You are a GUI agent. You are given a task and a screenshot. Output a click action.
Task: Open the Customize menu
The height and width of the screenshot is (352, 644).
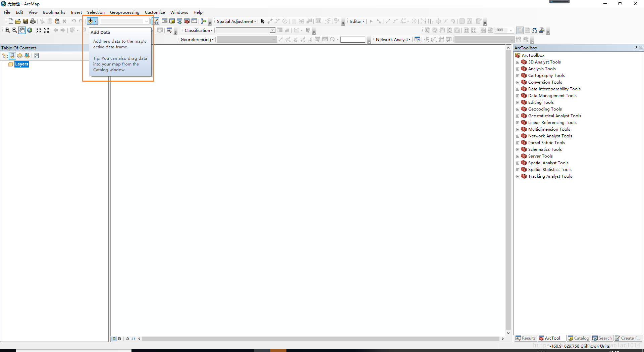(155, 12)
